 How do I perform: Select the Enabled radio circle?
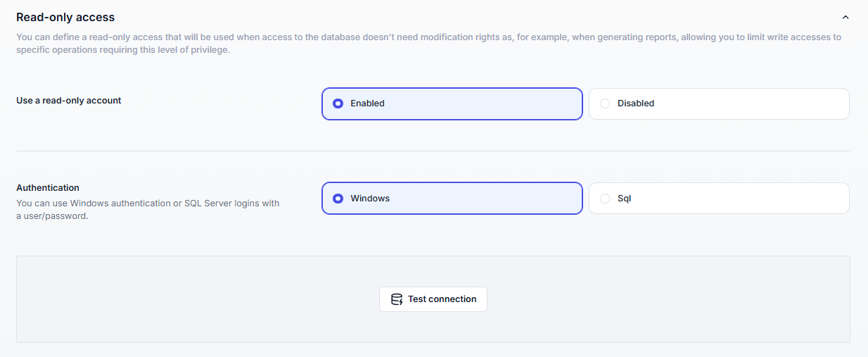point(338,104)
